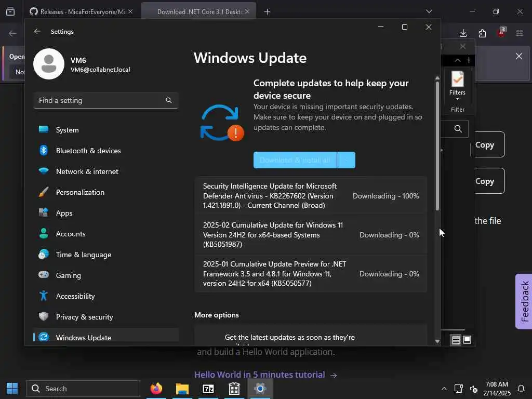
Task: Select Windows Update in sidebar
Action: 106,337
